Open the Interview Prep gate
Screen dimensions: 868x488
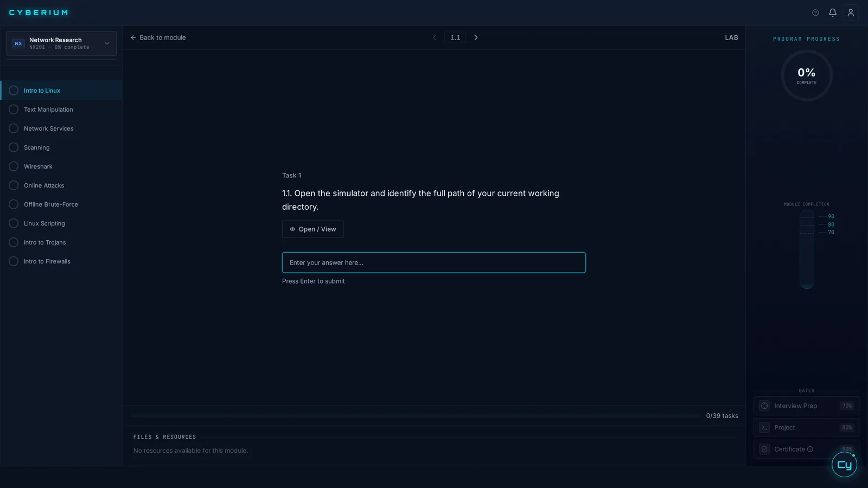click(x=806, y=406)
